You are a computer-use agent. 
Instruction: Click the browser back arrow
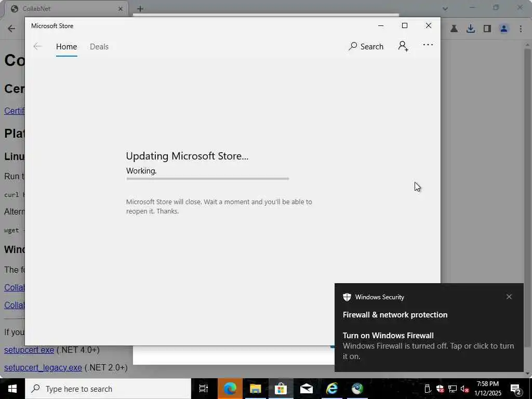11,29
